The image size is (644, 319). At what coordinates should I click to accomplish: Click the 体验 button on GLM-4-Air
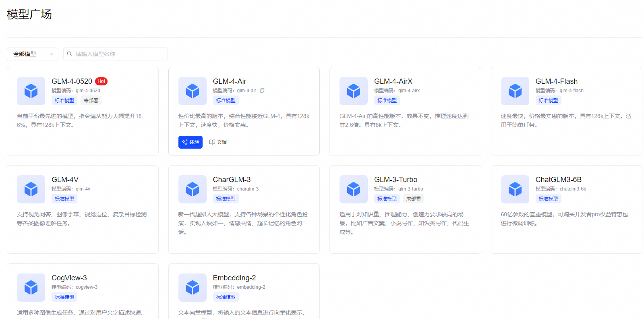click(x=191, y=142)
